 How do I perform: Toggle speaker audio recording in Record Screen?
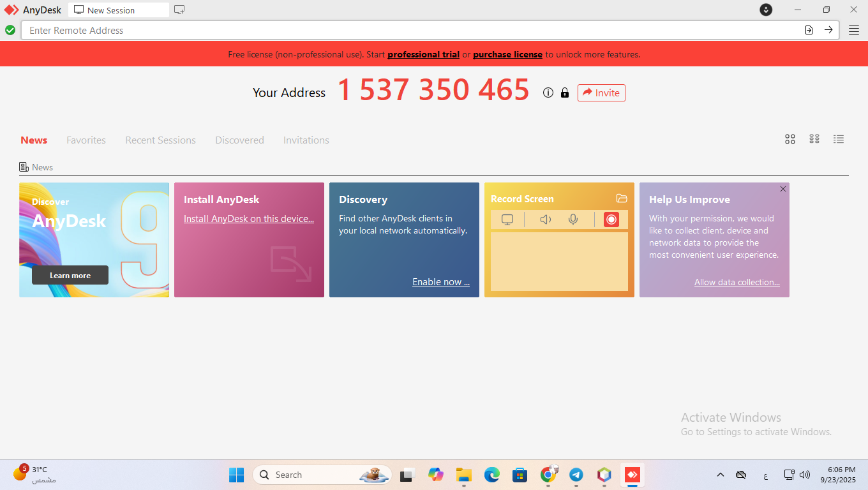pyautogui.click(x=545, y=219)
